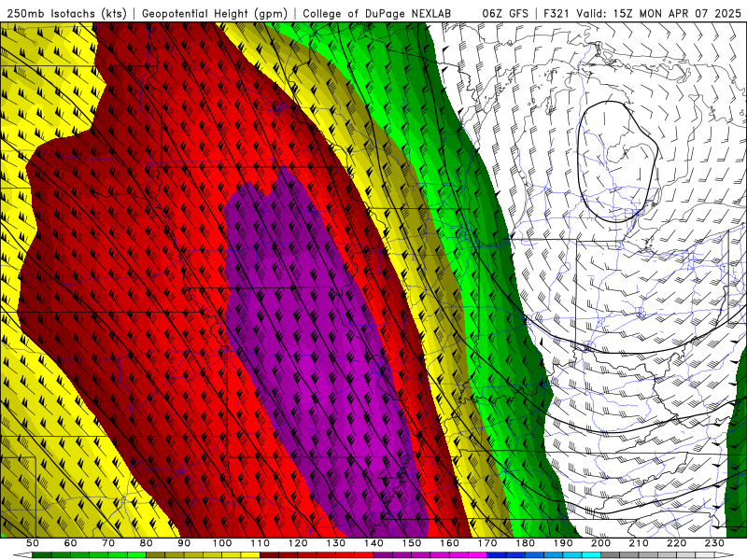Click the bright cyan swatch just left of 200

tap(591, 555)
